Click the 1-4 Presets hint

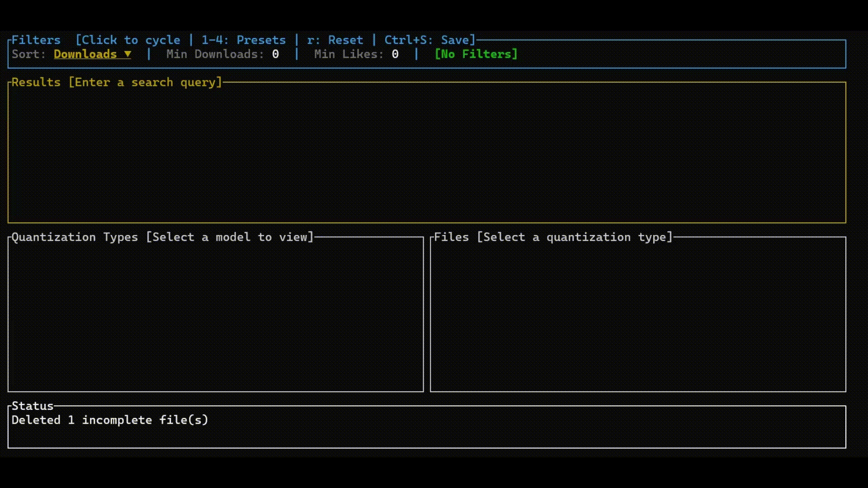pos(244,40)
